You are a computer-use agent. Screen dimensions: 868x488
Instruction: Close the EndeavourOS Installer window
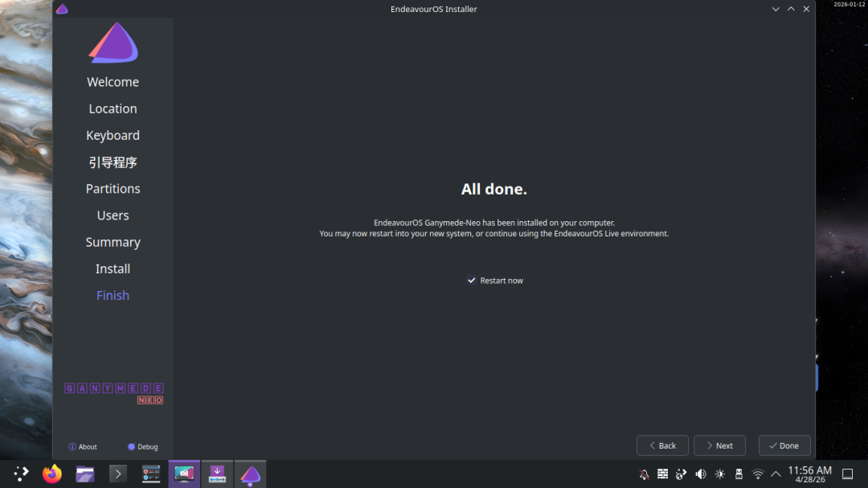807,9
